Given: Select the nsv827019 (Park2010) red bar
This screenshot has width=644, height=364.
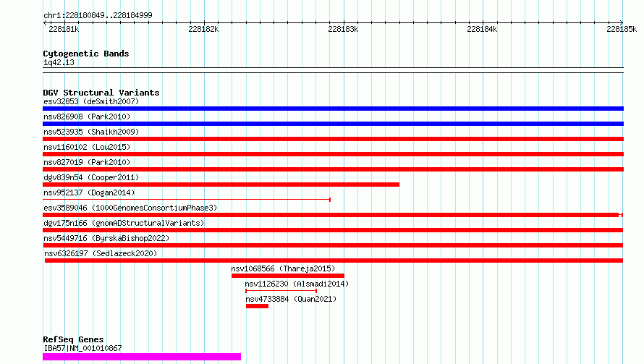Looking at the screenshot, I should pos(333,169).
